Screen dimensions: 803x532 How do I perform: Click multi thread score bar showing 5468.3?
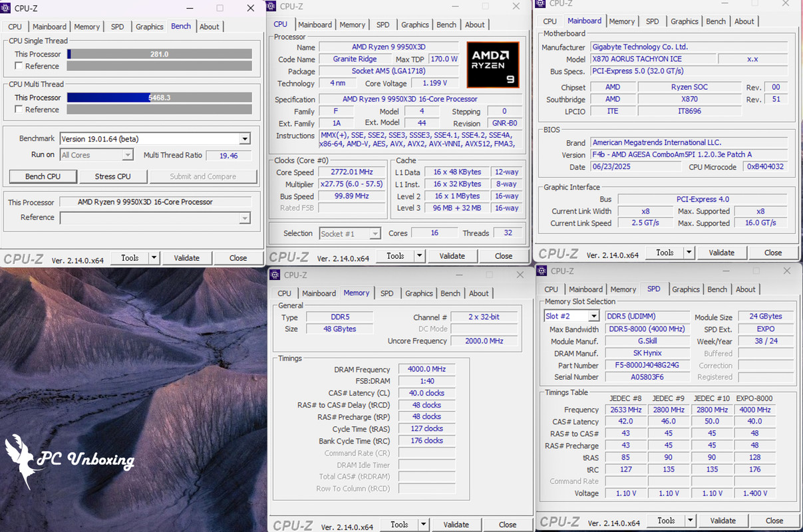160,97
